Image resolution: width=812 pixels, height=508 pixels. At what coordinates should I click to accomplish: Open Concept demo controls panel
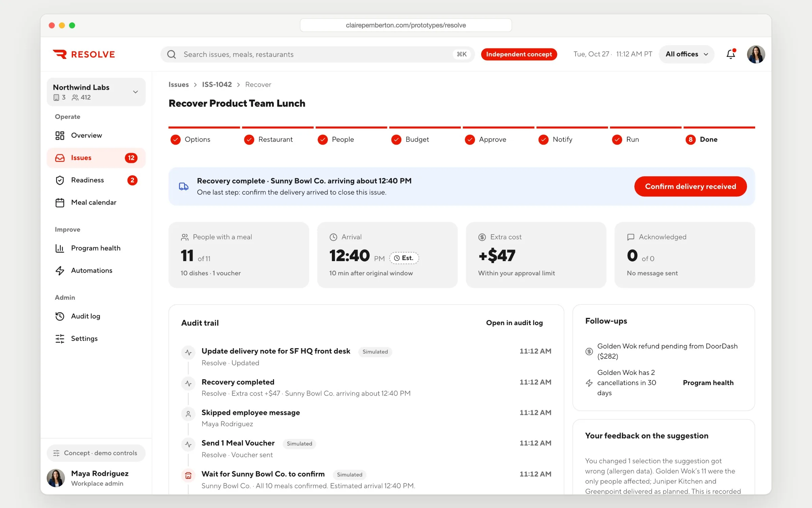point(96,453)
